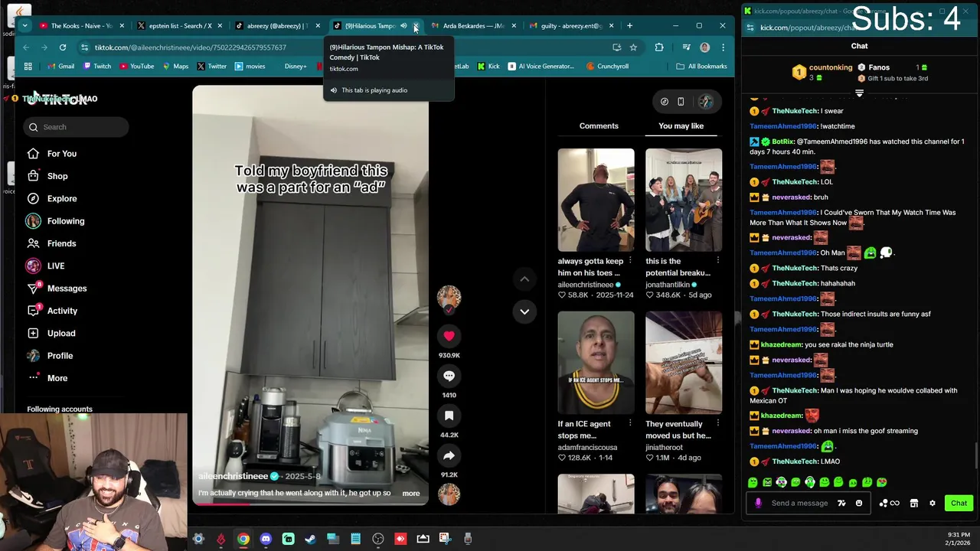The height and width of the screenshot is (551, 980).
Task: Open the ICE agent video thumbnail
Action: (596, 363)
